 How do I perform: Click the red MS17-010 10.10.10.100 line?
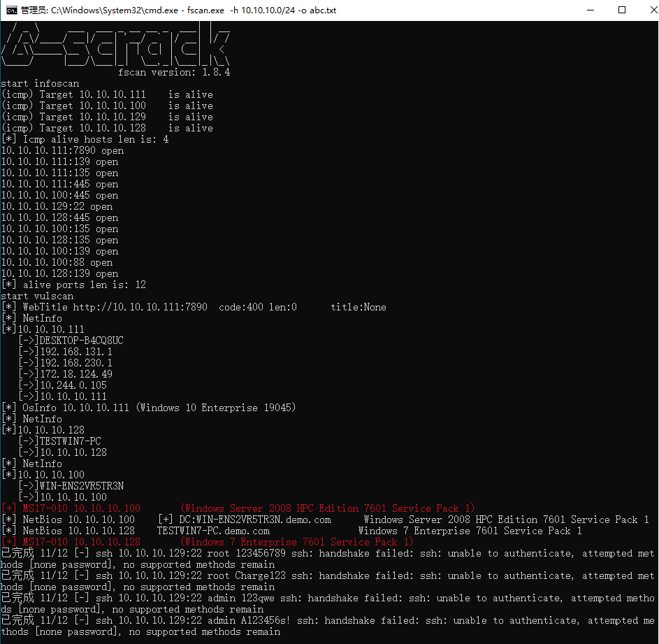click(x=238, y=508)
